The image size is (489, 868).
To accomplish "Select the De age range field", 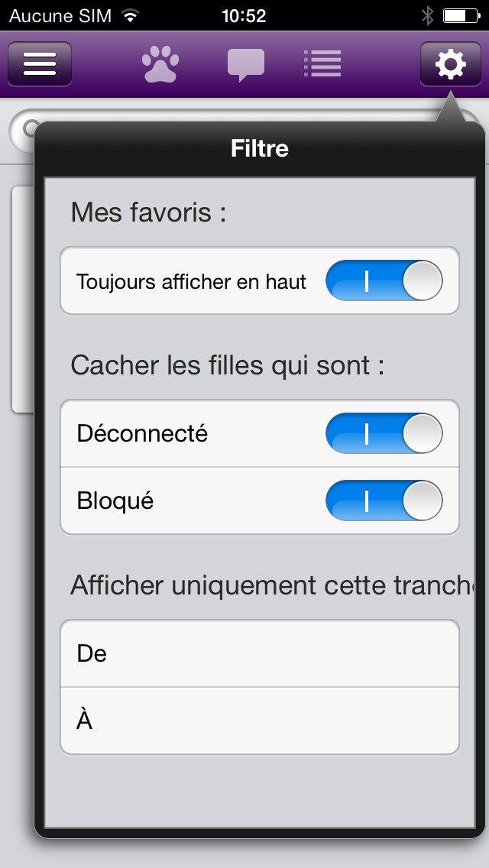I will point(259,653).
